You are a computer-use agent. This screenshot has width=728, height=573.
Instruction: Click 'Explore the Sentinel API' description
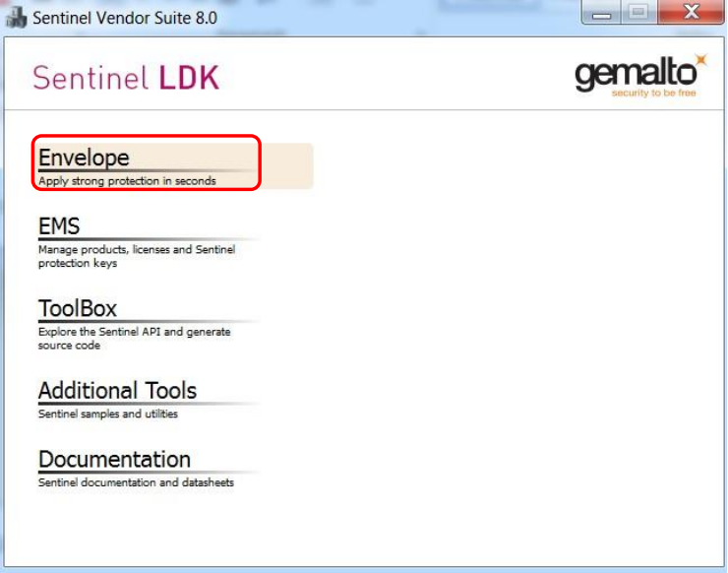point(134,332)
